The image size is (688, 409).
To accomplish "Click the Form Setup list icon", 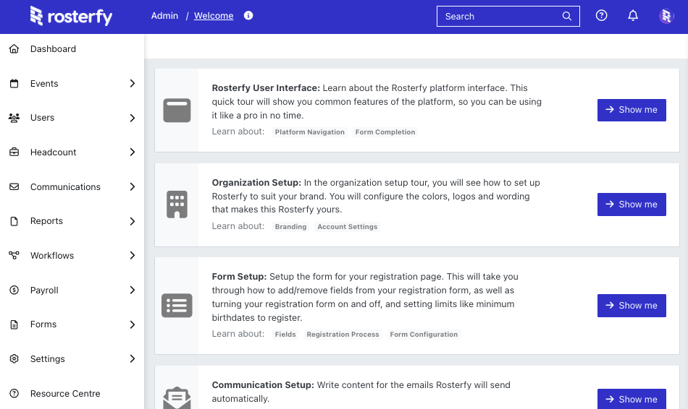I will tap(177, 305).
